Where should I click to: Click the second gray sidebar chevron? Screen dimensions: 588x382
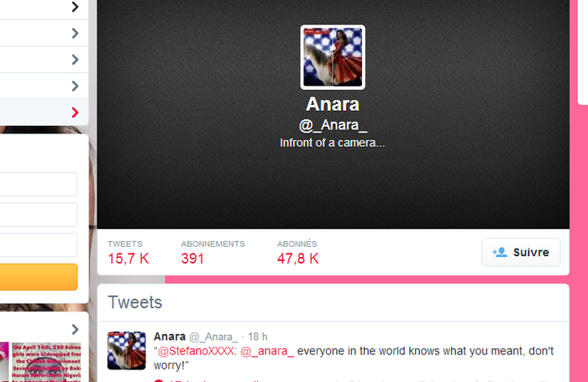click(75, 34)
